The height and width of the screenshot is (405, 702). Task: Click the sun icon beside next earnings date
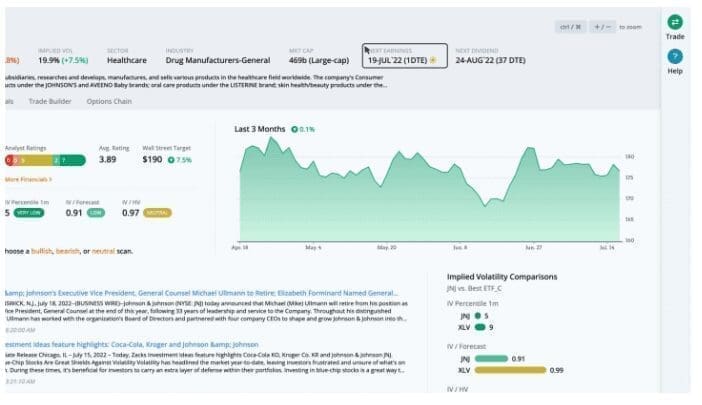[432, 59]
